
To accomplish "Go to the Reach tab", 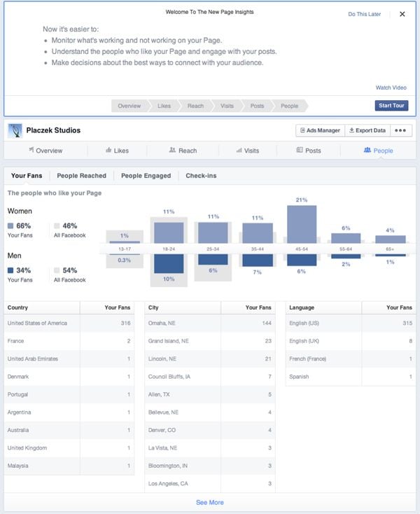I will point(182,151).
